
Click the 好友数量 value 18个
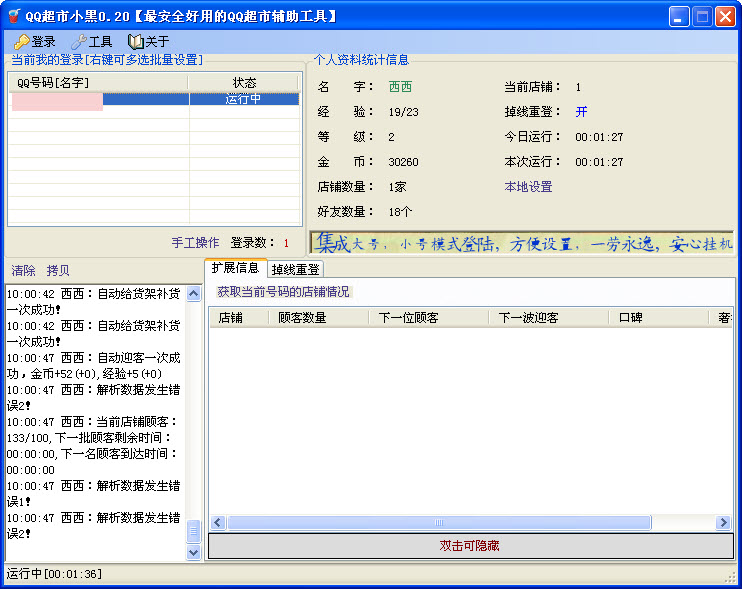coord(400,212)
